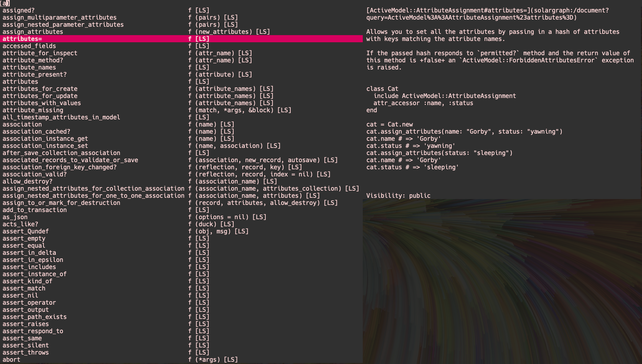Click the filter input showing 'a'
642x364 pixels.
(x=5, y=3)
